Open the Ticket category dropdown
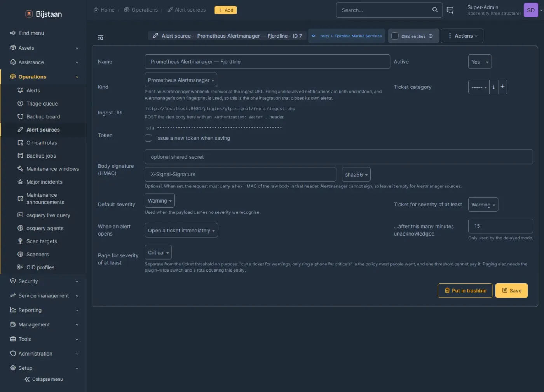The width and height of the screenshot is (544, 392). point(478,87)
